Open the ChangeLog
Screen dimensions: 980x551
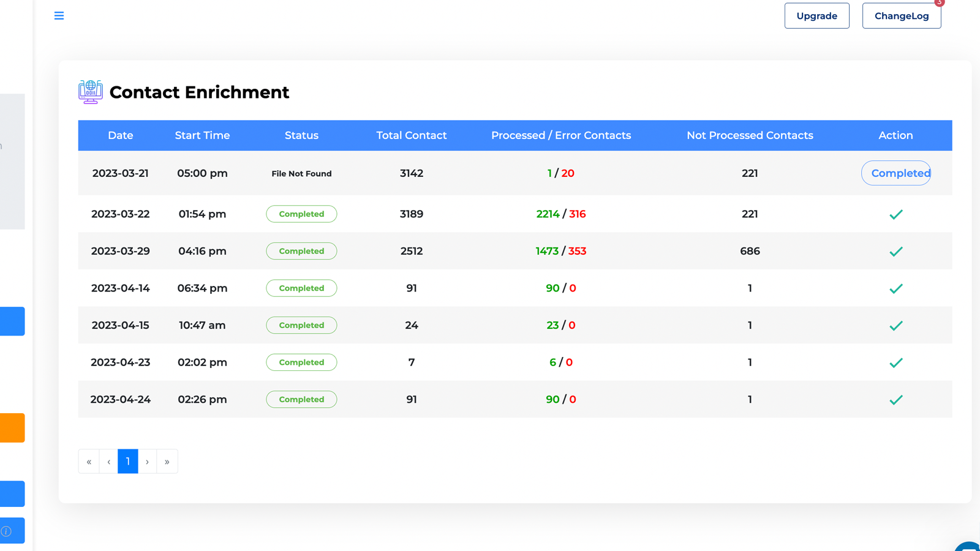901,15
